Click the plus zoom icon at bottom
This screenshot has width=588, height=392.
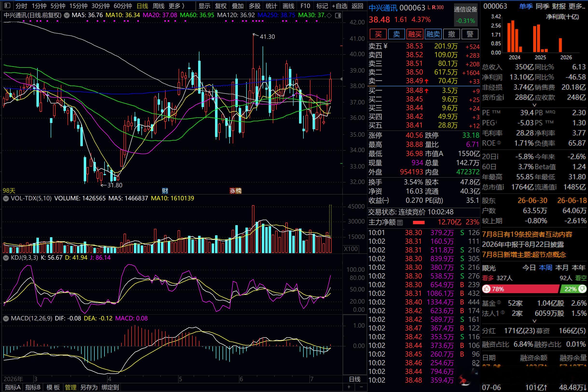click(x=349, y=387)
